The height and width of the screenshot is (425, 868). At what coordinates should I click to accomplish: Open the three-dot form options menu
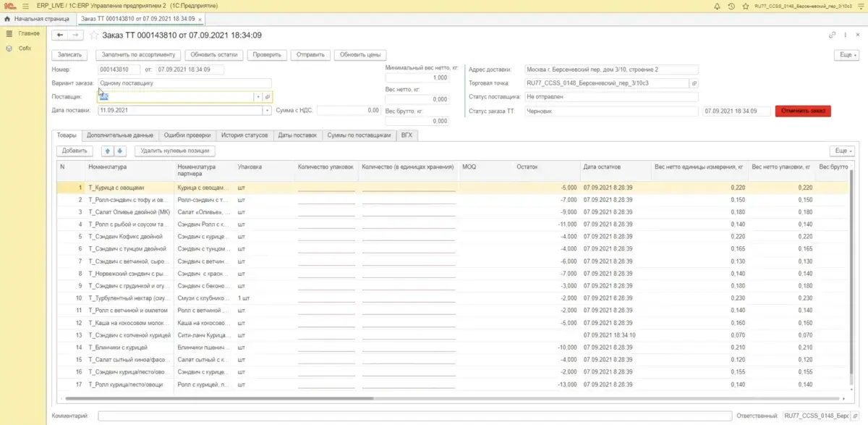pos(846,35)
